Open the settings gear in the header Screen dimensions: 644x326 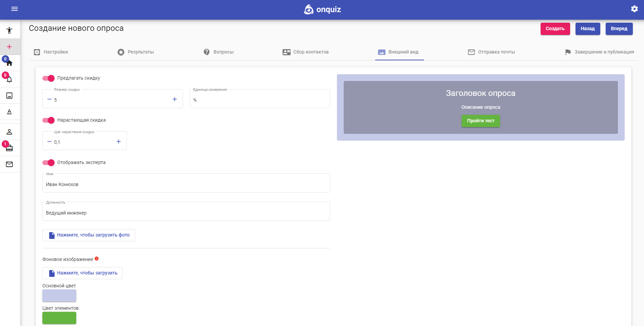(634, 9)
